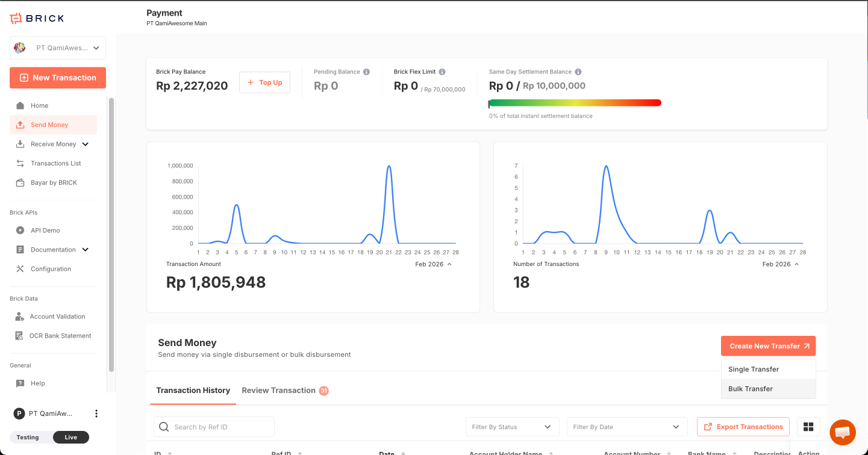Expand the Documentation submenu chevron

(x=85, y=250)
